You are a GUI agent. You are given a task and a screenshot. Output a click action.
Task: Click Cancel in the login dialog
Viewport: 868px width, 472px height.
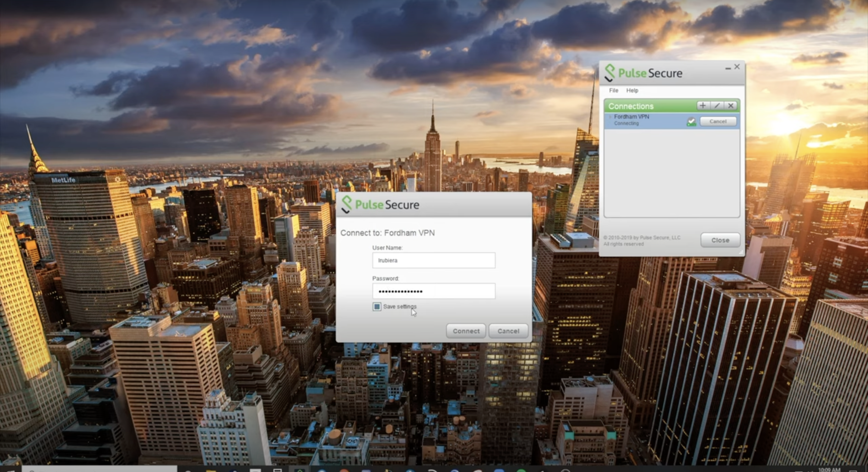tap(508, 331)
